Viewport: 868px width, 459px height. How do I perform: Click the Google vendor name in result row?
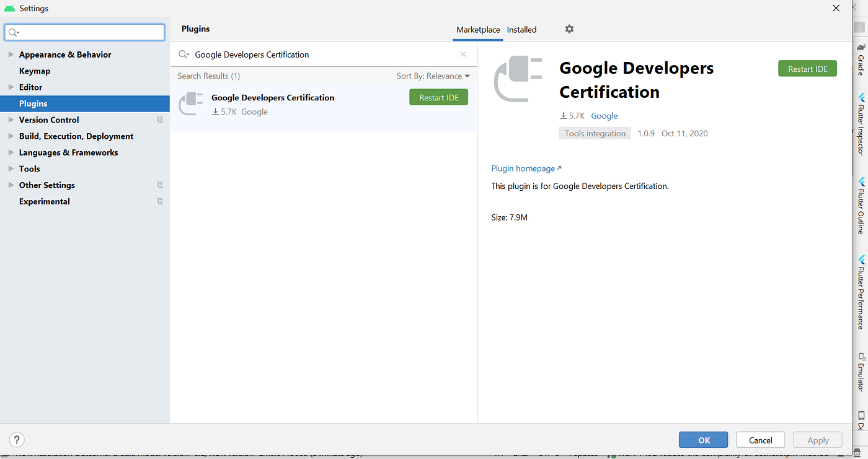pos(254,111)
